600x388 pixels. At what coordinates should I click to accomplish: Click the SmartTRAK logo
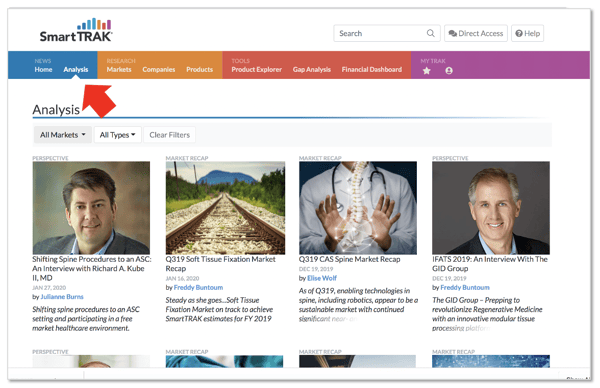click(x=76, y=30)
